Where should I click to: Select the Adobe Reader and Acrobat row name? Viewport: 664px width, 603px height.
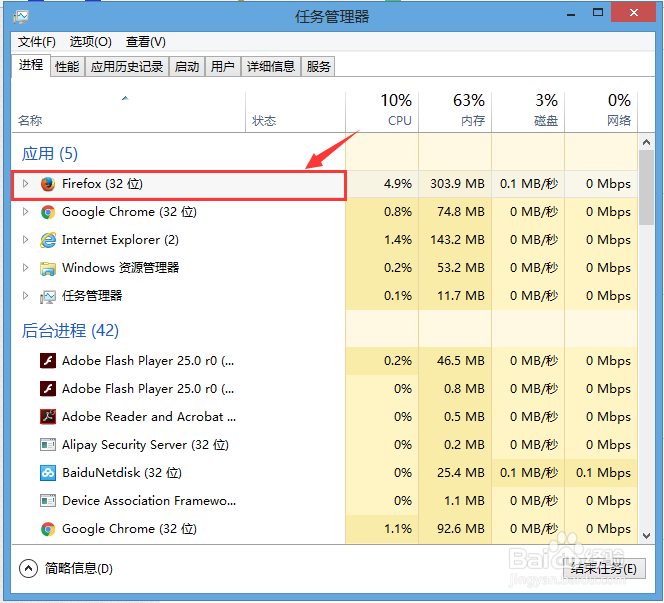(x=149, y=417)
